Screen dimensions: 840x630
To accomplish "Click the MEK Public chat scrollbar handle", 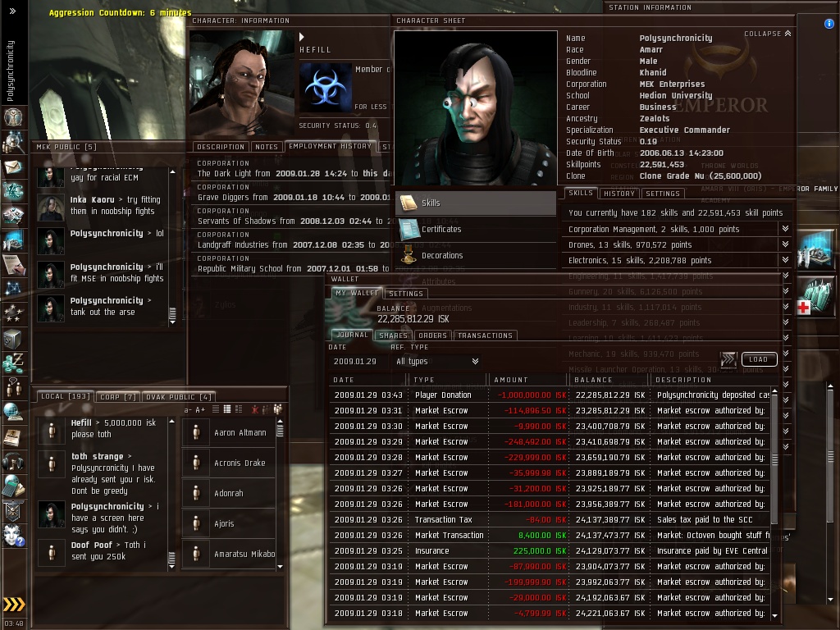I will coord(172,315).
